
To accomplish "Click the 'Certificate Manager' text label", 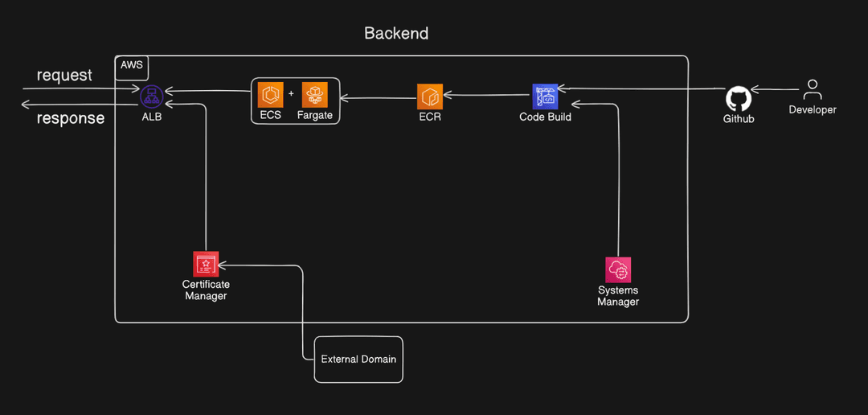I will coord(206,290).
